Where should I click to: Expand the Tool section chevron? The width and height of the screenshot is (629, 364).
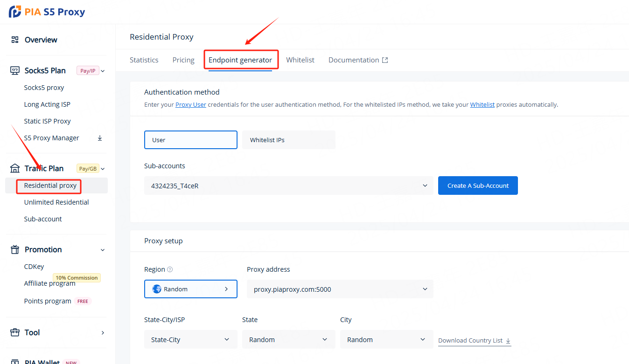point(103,333)
